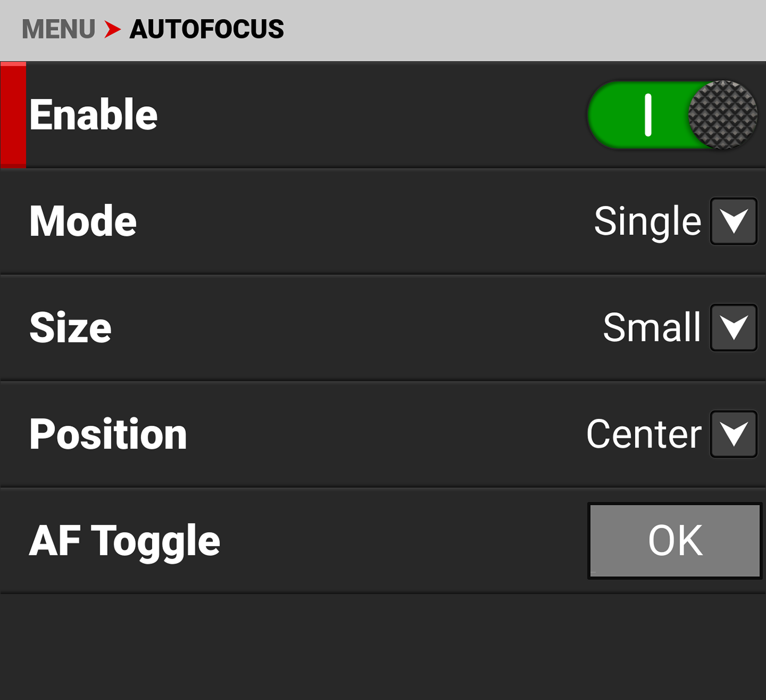Click the MENU breadcrumb to go back
766x700 pixels.
pyautogui.click(x=58, y=29)
